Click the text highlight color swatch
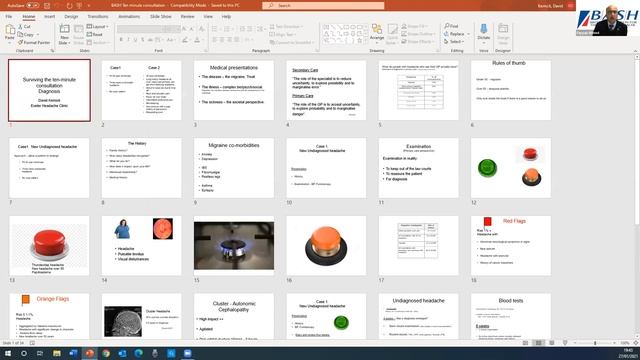Viewport: 640px width, 360px height. (x=185, y=40)
